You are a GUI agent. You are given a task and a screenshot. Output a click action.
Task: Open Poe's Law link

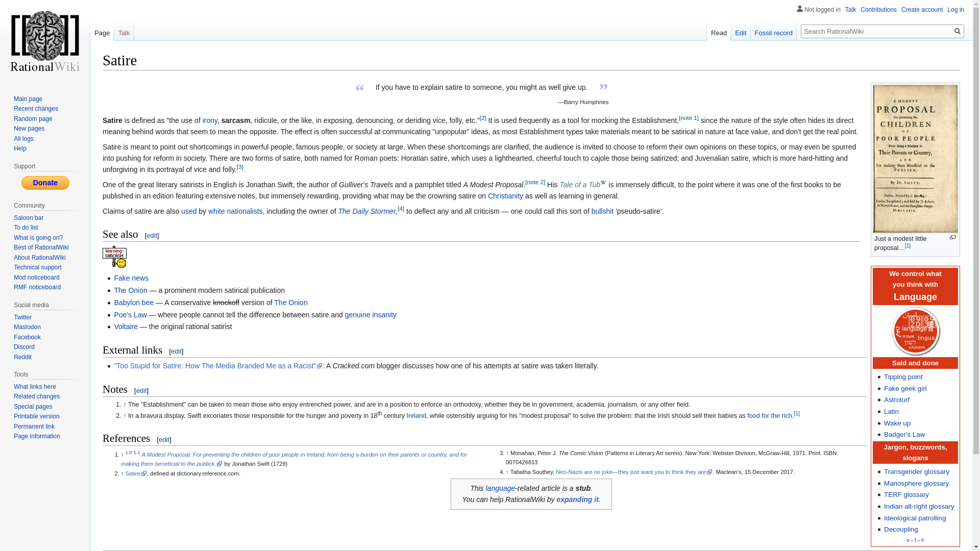tap(130, 315)
